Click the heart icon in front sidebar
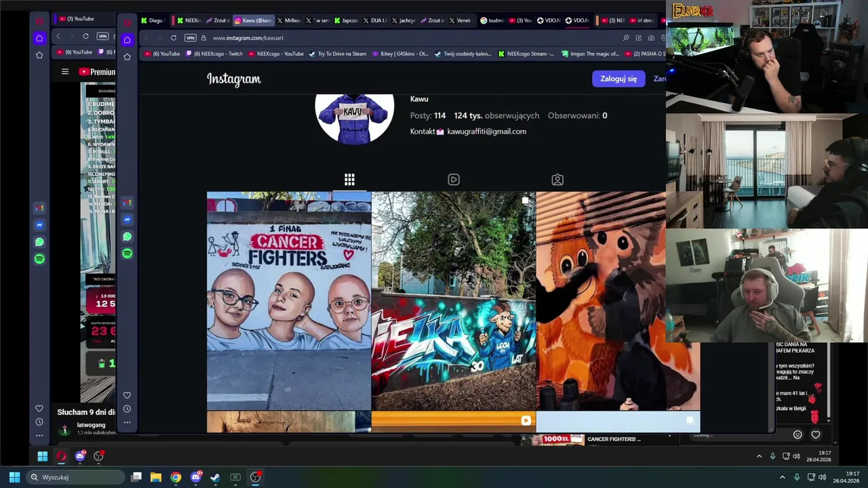The image size is (868, 488). (x=127, y=395)
